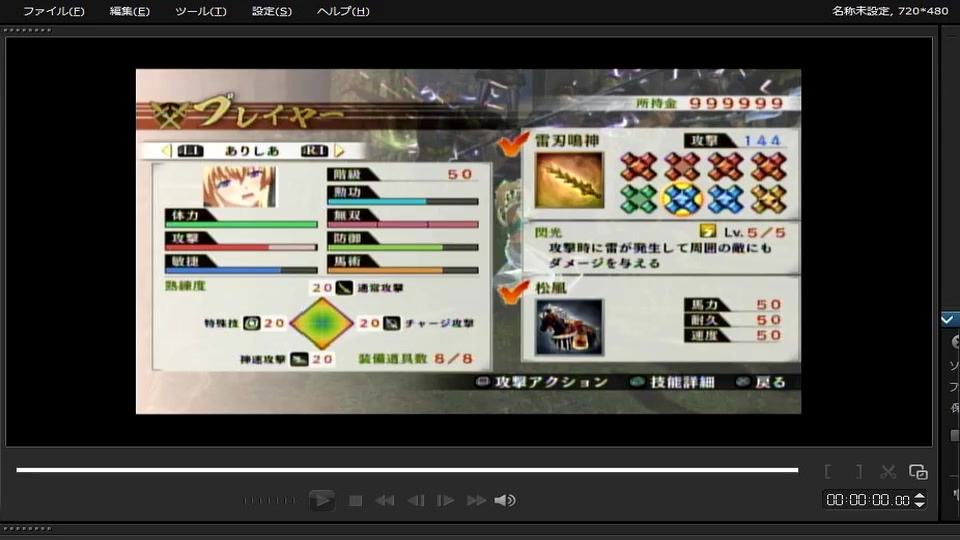Open the ヘルプ(H) menu
This screenshot has height=540, width=960.
point(343,11)
